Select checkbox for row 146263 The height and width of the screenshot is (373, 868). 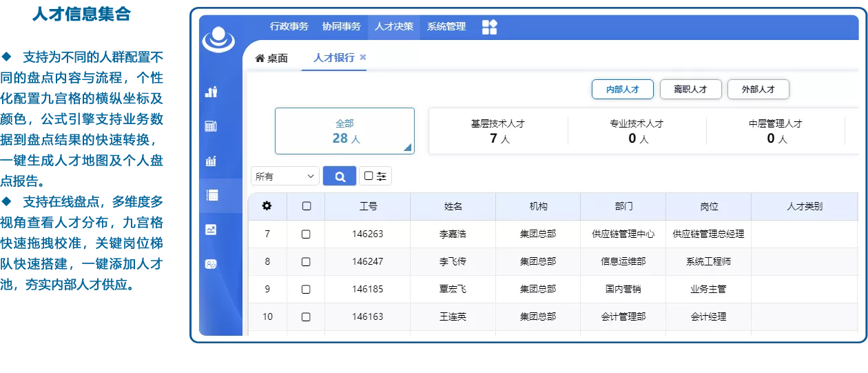pyautogui.click(x=306, y=234)
